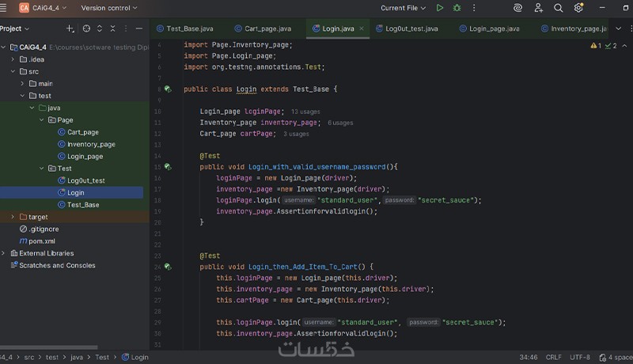Close the Login.java tab
Viewport: 633px width, 364px height.
click(362, 28)
